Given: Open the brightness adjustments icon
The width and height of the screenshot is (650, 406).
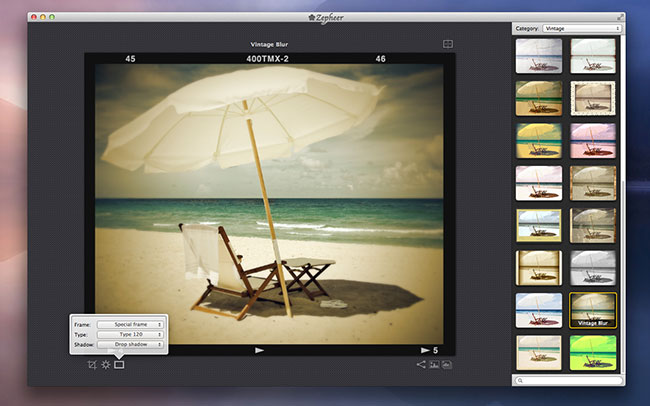Looking at the screenshot, I should point(105,364).
